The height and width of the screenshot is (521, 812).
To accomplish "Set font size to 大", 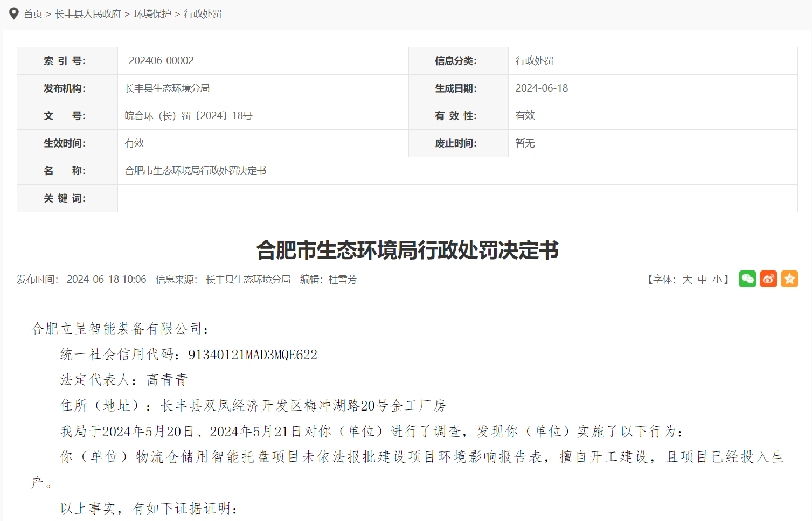I will 687,280.
